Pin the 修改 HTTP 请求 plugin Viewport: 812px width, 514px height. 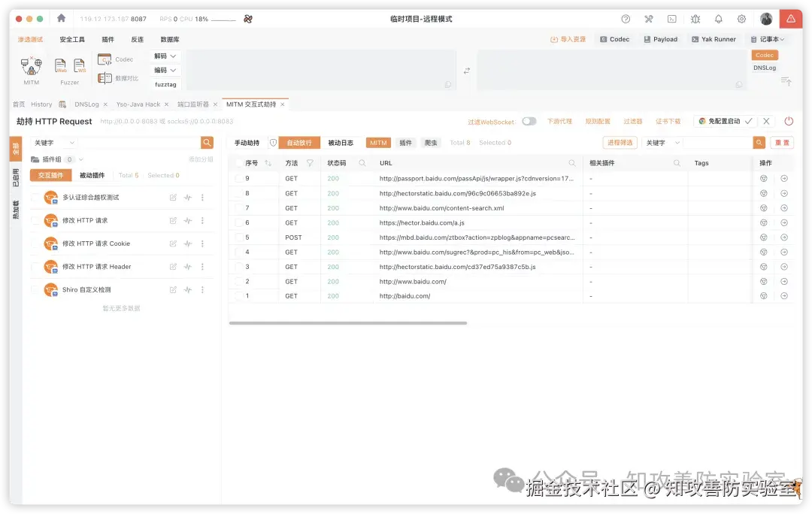click(188, 220)
